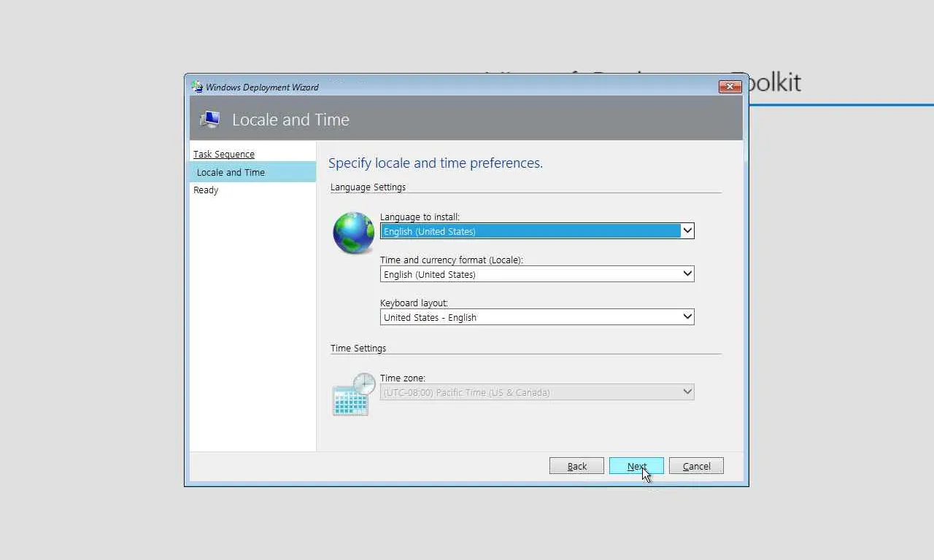934x560 pixels.
Task: Click the calendar clock icon for Time Settings
Action: [x=354, y=394]
